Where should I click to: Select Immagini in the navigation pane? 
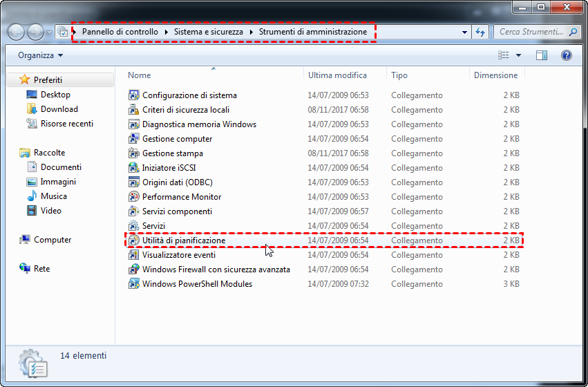click(x=58, y=182)
